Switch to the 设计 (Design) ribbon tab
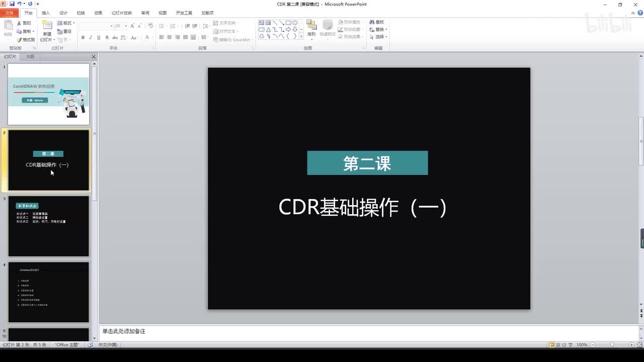Image resolution: width=644 pixels, height=362 pixels. [x=63, y=13]
